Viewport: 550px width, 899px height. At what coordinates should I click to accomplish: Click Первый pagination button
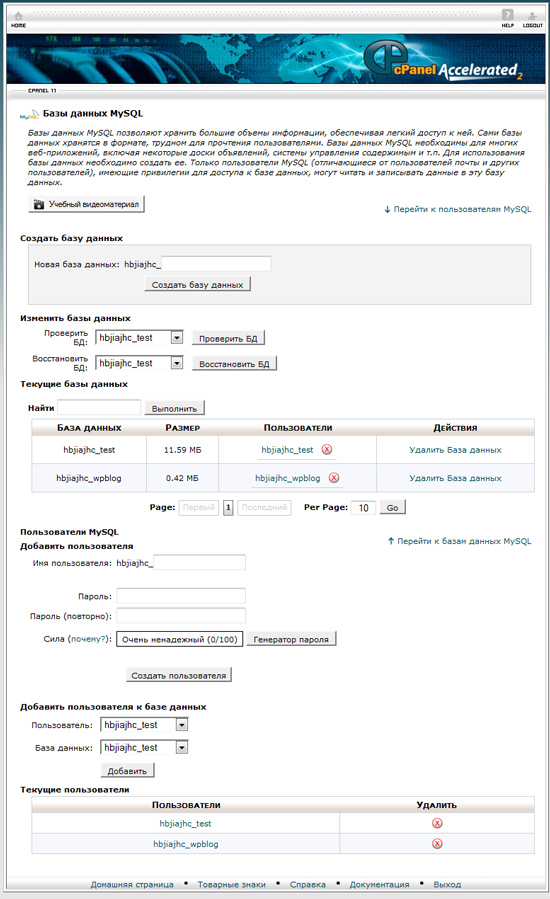pyautogui.click(x=198, y=507)
